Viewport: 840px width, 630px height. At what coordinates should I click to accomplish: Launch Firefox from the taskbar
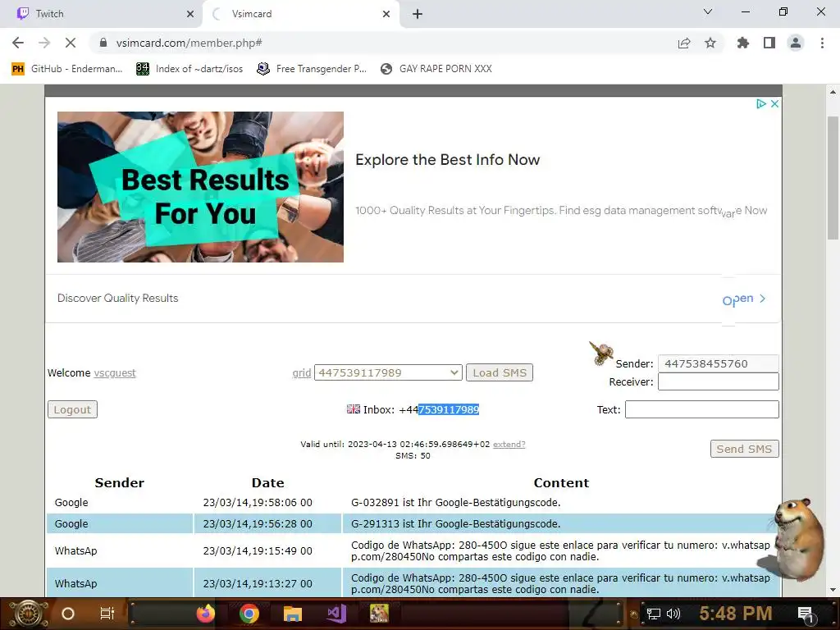point(205,614)
